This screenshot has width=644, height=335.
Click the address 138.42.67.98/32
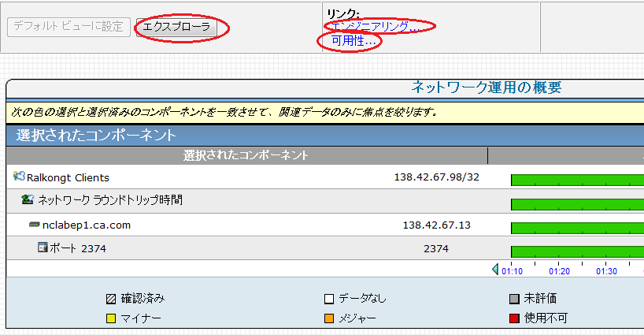(437, 177)
